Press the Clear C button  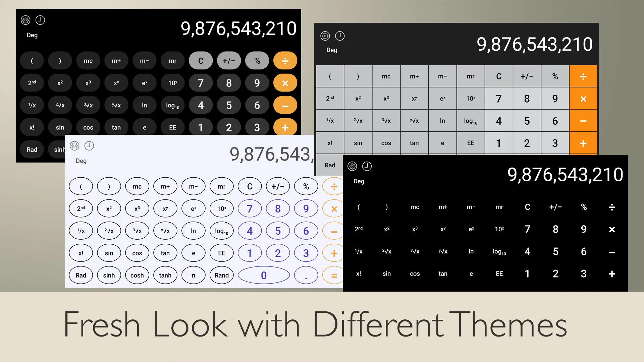201,61
